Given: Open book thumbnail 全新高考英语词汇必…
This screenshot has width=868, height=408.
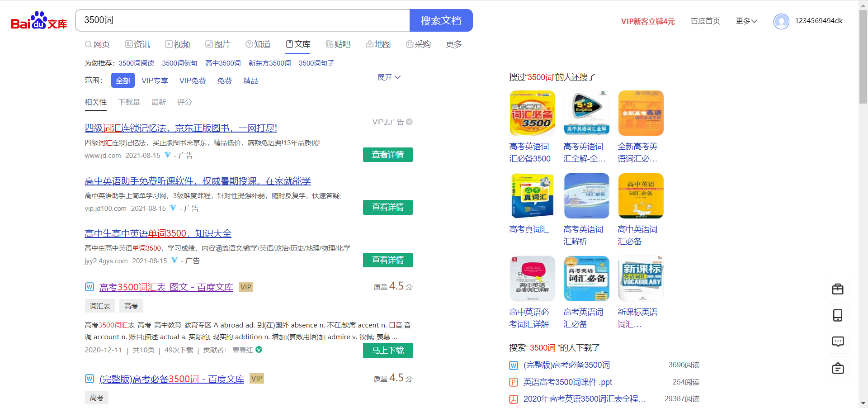Looking at the screenshot, I should (x=641, y=113).
